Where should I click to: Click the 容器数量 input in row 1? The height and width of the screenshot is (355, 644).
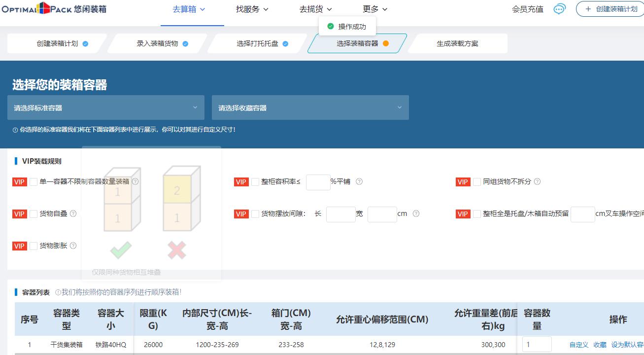pyautogui.click(x=537, y=345)
